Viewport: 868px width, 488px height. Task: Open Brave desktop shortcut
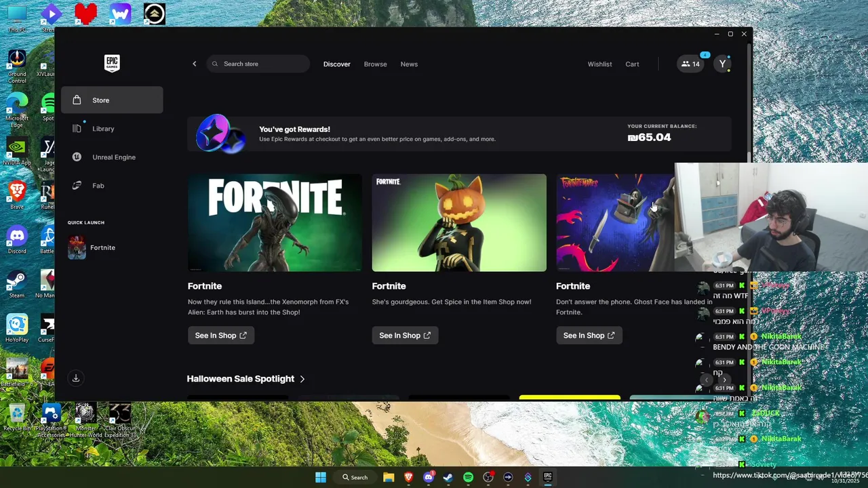17,196
